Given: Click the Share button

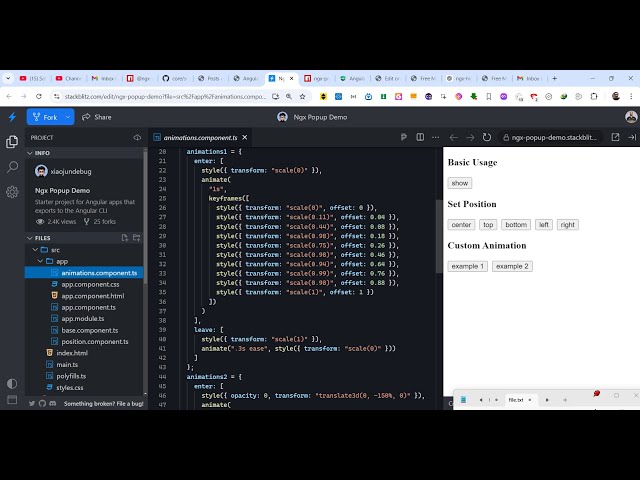Looking at the screenshot, I should pos(97,117).
